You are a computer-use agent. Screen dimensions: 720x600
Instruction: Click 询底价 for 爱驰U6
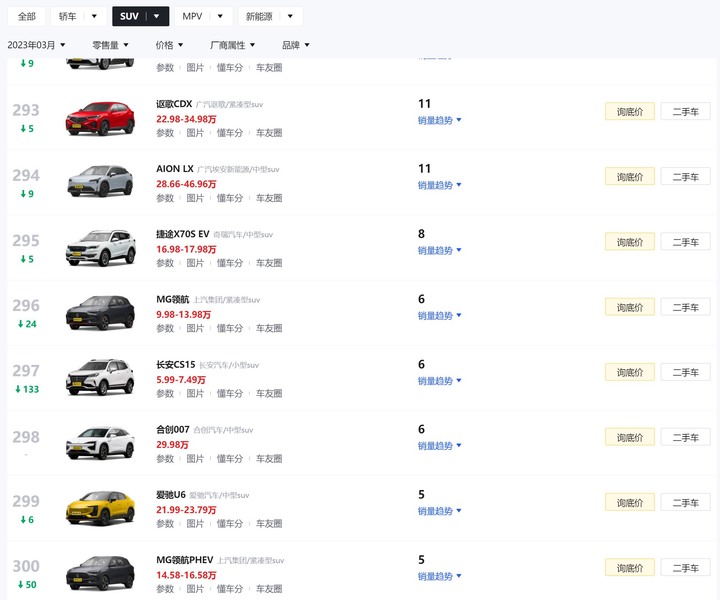[x=630, y=503]
